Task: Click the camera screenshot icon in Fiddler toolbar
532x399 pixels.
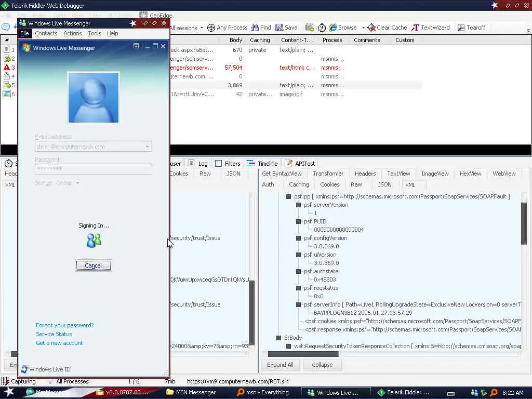Action: tap(310, 28)
